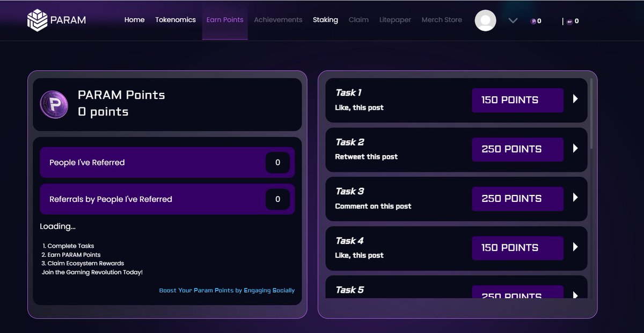Go to the Home tab
This screenshot has height=333, width=644.
134,19
